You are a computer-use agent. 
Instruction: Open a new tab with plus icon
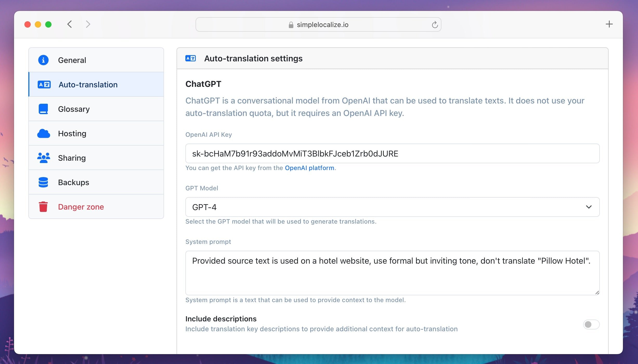click(x=609, y=24)
